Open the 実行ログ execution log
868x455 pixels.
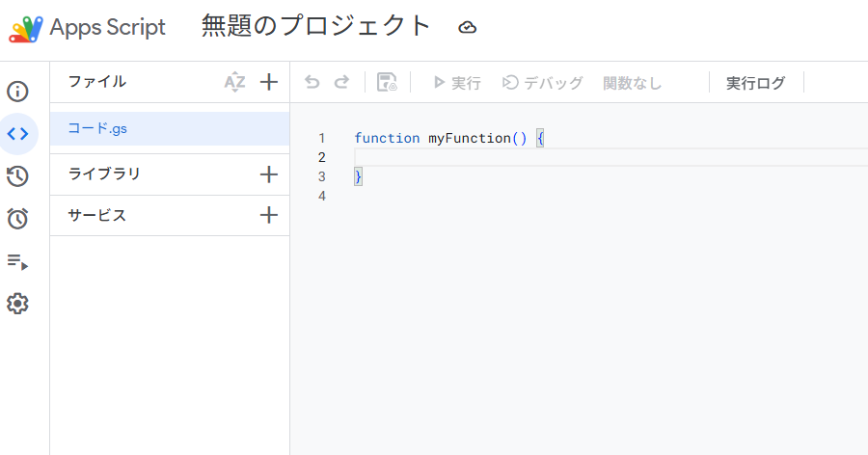[755, 83]
